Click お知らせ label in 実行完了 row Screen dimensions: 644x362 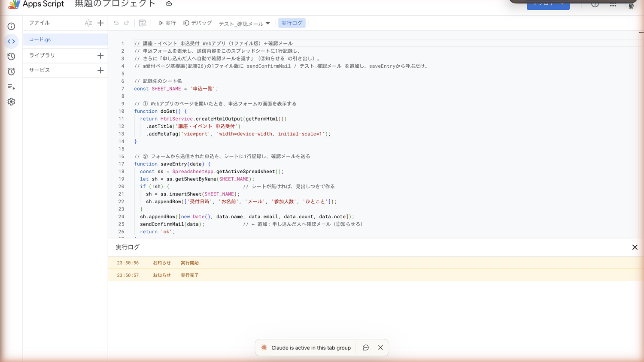coord(162,275)
